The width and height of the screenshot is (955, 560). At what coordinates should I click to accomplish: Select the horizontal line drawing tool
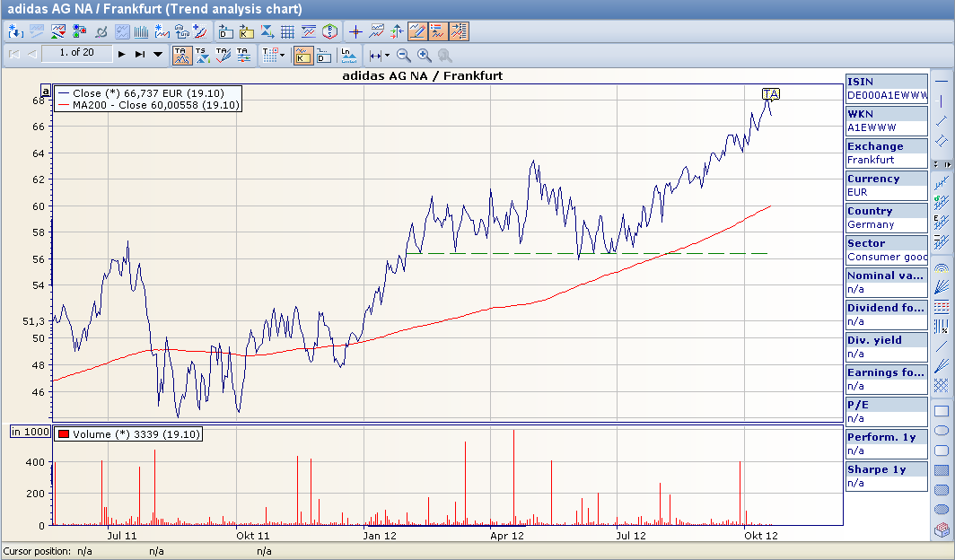[x=942, y=82]
